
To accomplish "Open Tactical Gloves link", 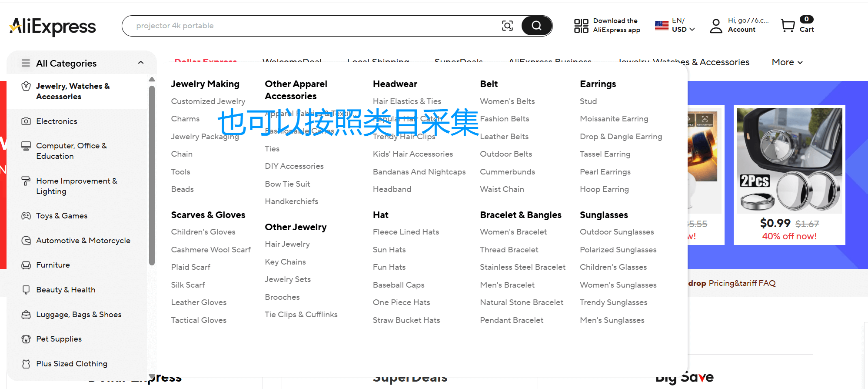I will [x=199, y=320].
